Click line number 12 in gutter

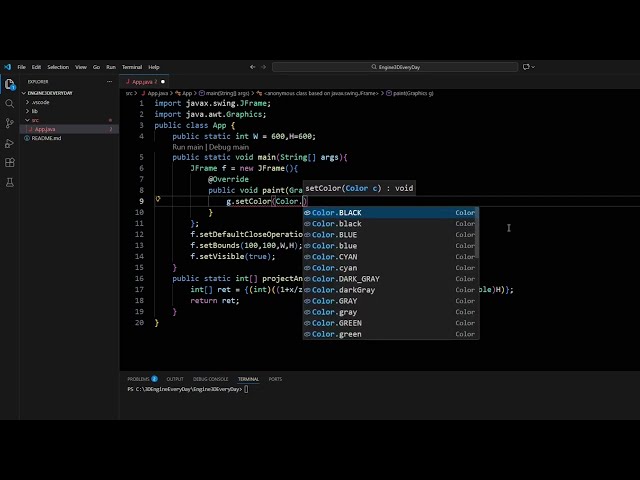(x=139, y=234)
